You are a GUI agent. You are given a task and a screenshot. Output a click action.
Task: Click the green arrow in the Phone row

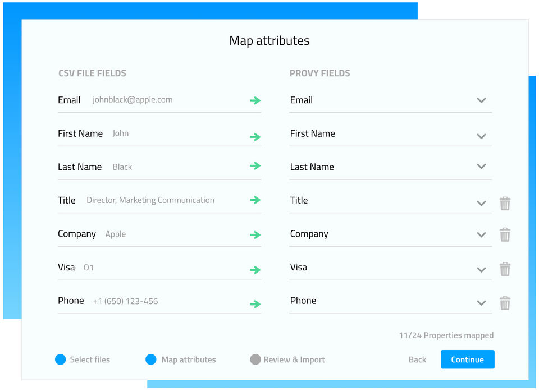(x=255, y=304)
